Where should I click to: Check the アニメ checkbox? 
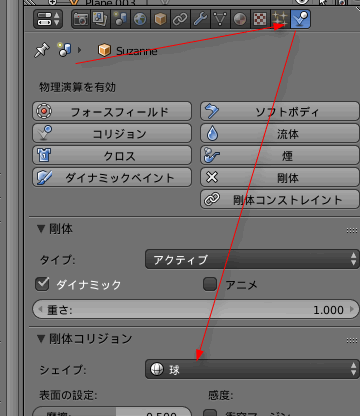(x=210, y=284)
